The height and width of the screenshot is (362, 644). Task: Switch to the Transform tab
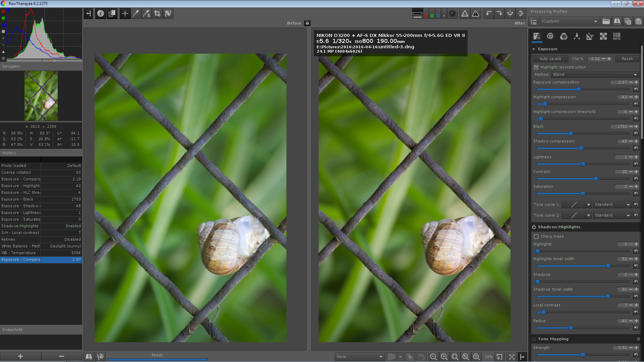(x=590, y=36)
